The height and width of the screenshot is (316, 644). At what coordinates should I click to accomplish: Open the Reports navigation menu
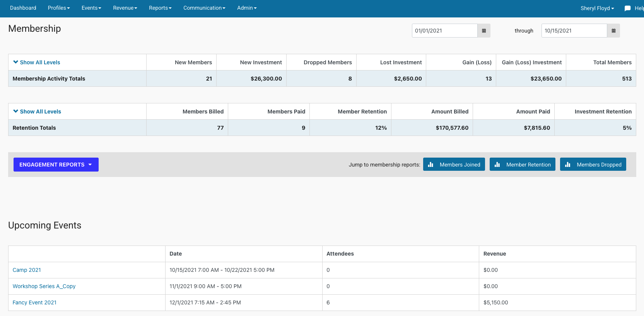160,8
